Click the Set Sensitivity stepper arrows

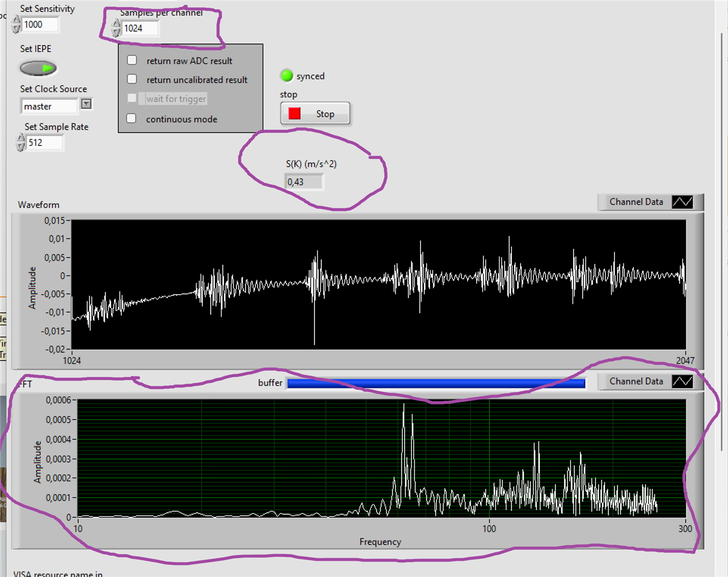point(16,24)
